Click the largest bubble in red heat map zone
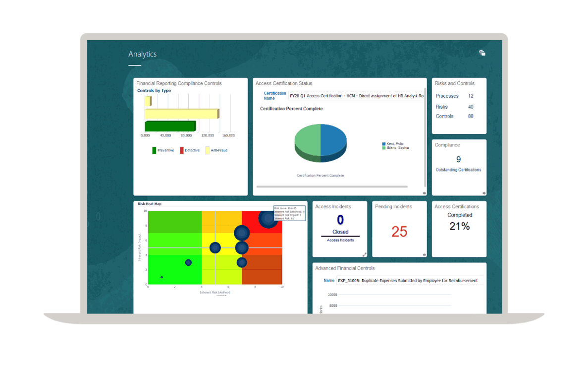Image resolution: width=588 pixels, height=368 pixels. (267, 218)
